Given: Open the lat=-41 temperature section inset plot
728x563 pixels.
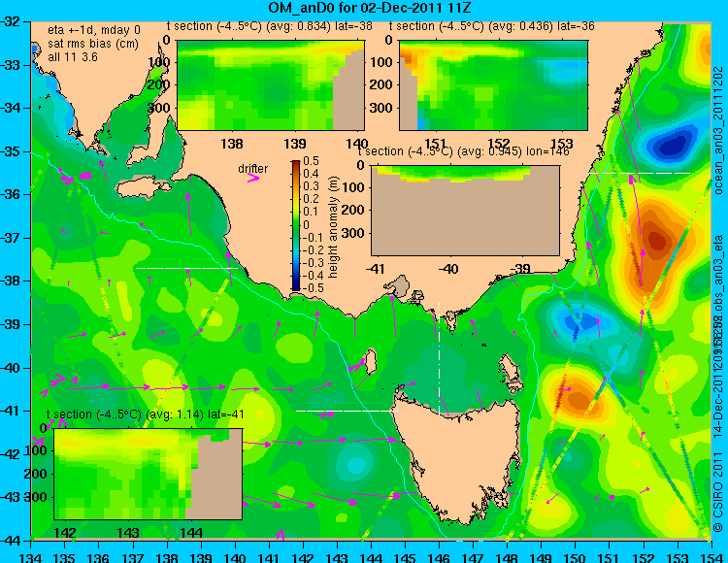Looking at the screenshot, I should pyautogui.click(x=149, y=474).
